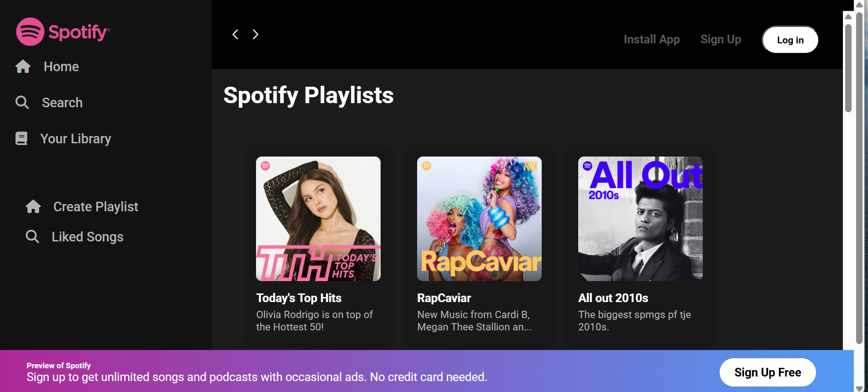Open Home in the sidebar
Image resolution: width=868 pixels, height=392 pixels.
click(x=61, y=67)
